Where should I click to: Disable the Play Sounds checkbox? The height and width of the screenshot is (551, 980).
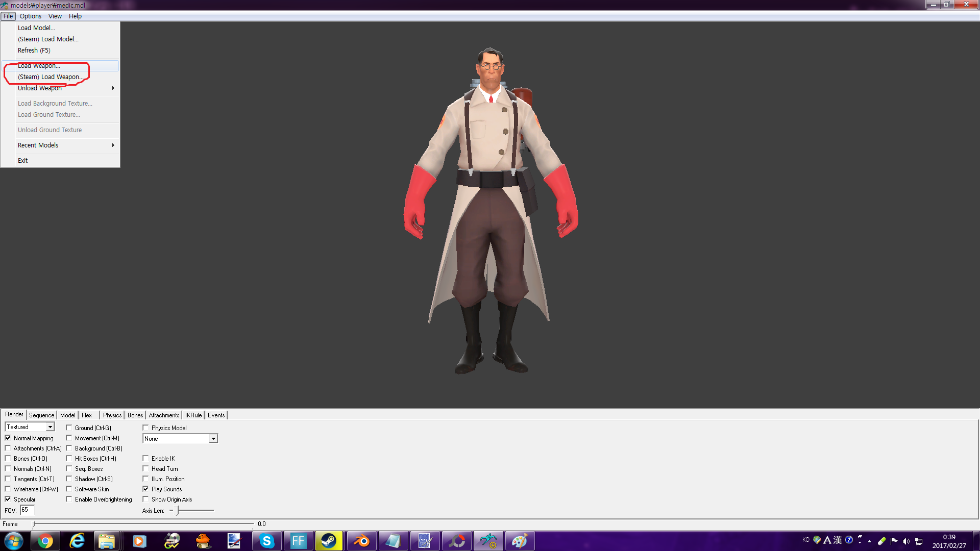click(146, 489)
